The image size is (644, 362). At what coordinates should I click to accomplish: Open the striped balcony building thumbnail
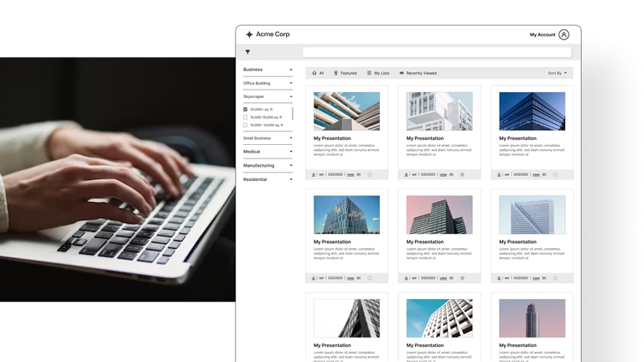tap(346, 111)
